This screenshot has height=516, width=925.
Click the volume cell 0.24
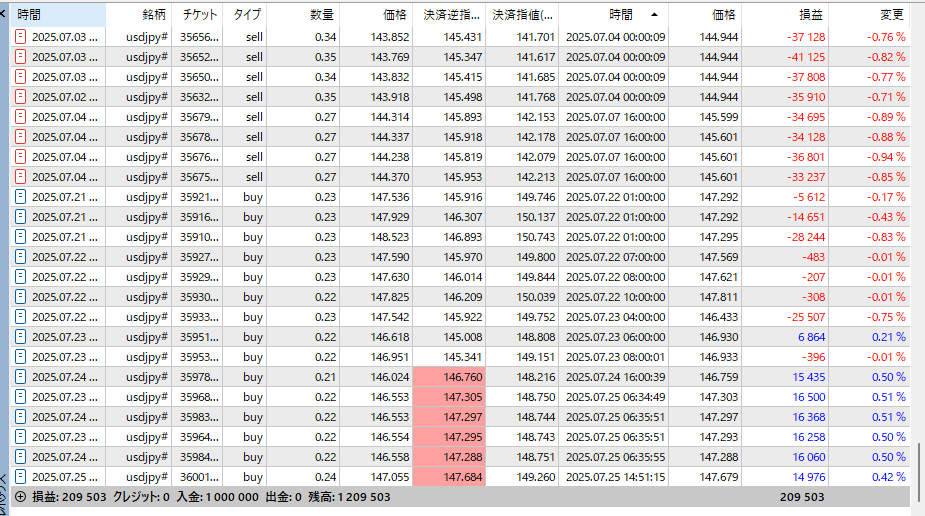coord(326,476)
